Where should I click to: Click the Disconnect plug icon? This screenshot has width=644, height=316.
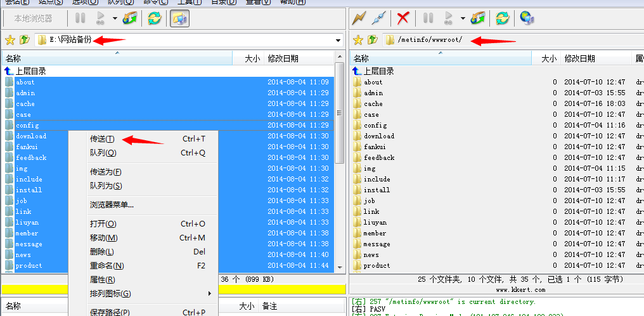378,18
